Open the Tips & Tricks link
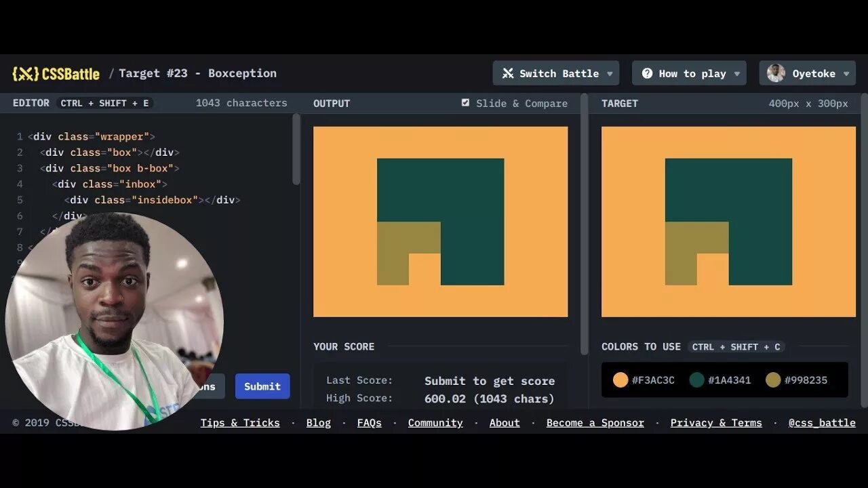 [240, 422]
